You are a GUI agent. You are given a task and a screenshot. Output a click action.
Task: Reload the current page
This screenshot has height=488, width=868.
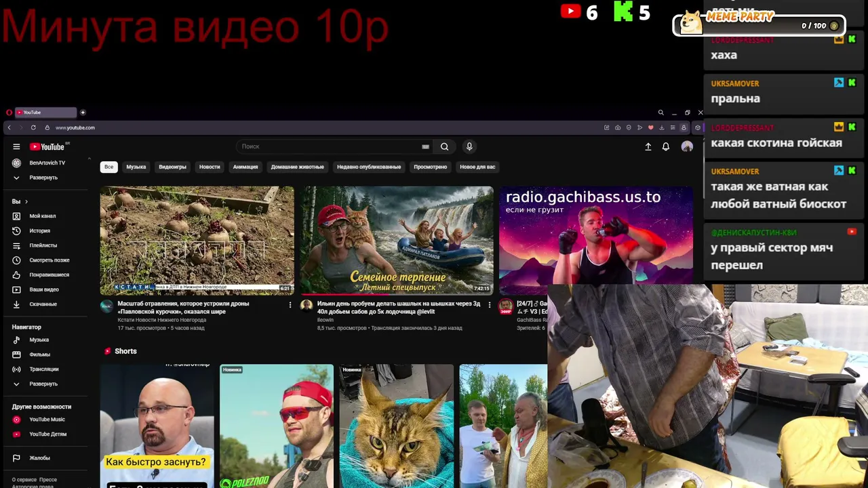pos(33,127)
